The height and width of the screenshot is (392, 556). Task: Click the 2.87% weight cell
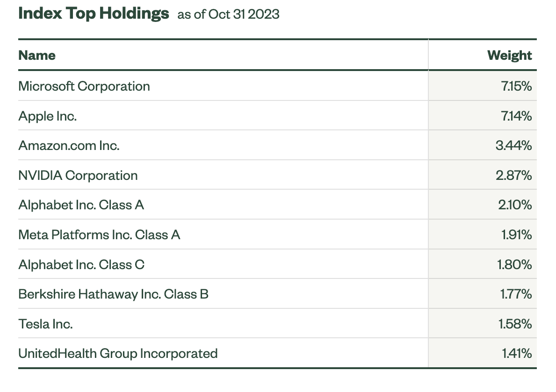tap(514, 176)
